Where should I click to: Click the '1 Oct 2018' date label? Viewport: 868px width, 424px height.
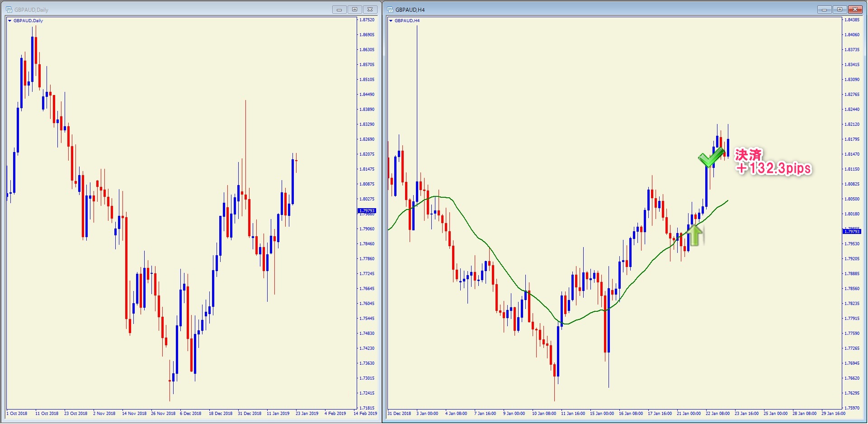(x=17, y=414)
